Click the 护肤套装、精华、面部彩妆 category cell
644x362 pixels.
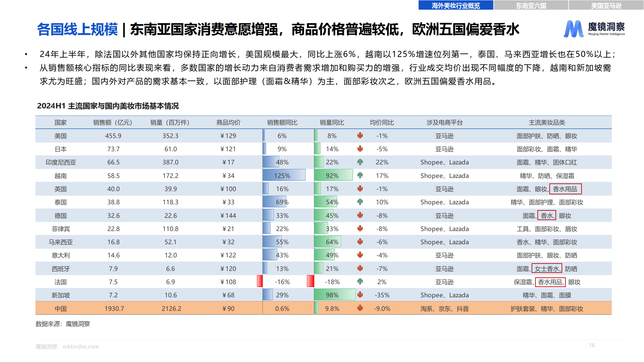click(x=547, y=309)
